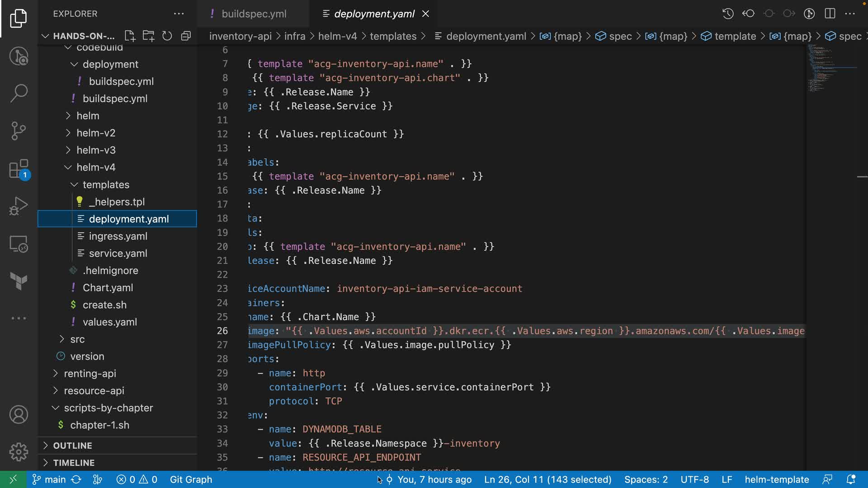Click New File icon in explorer header

click(130, 36)
